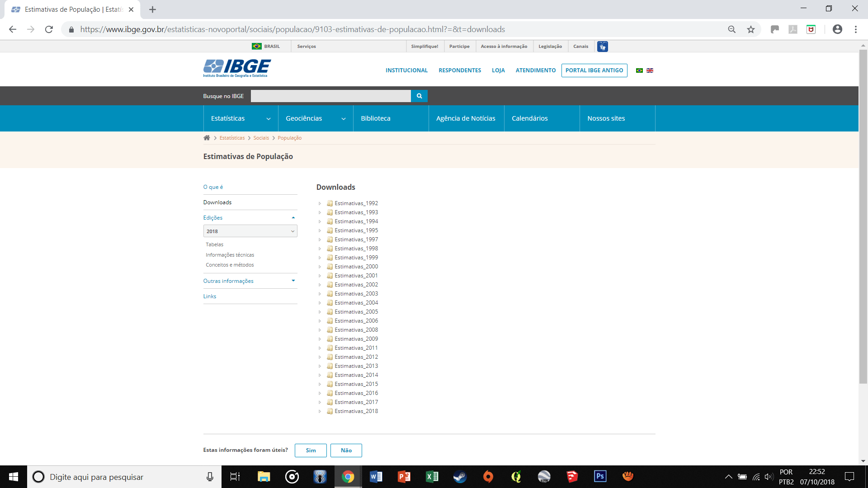Click the Sim feedback button
The image size is (868, 488).
pos(311,450)
